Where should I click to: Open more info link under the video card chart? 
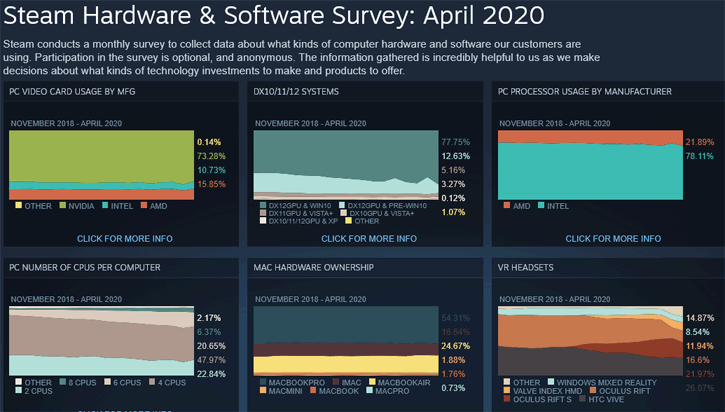[124, 239]
